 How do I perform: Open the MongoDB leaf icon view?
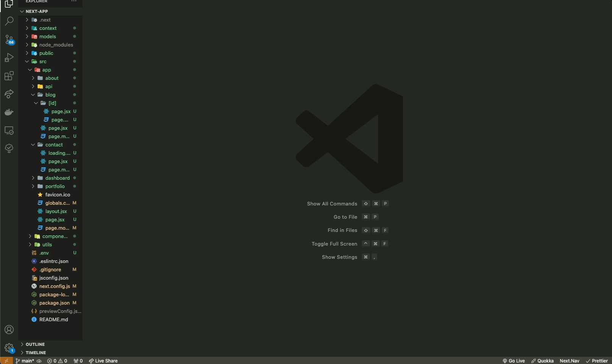(x=9, y=148)
